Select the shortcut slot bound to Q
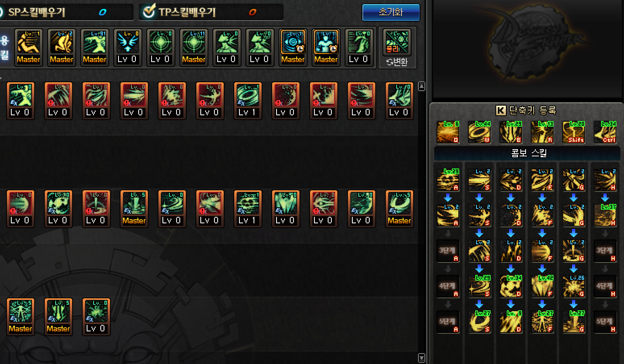This screenshot has height=364, width=624. coord(448,132)
